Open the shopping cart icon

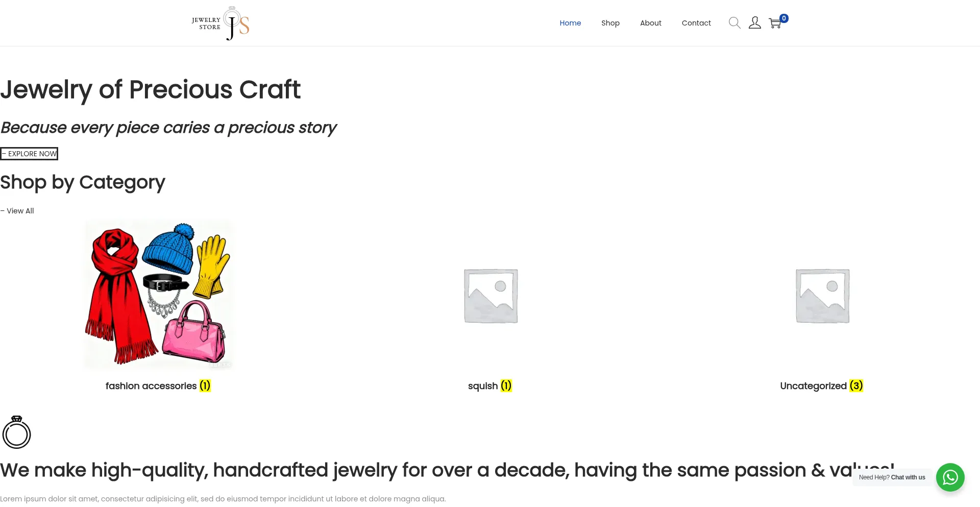point(775,23)
